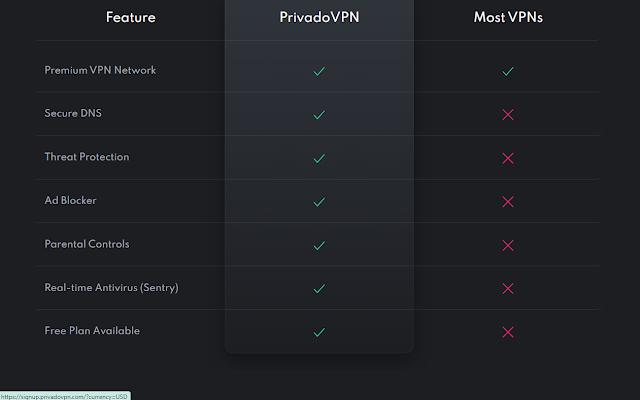Click the PrivadoVPN column header
The width and height of the screenshot is (640, 400).
pos(319,17)
